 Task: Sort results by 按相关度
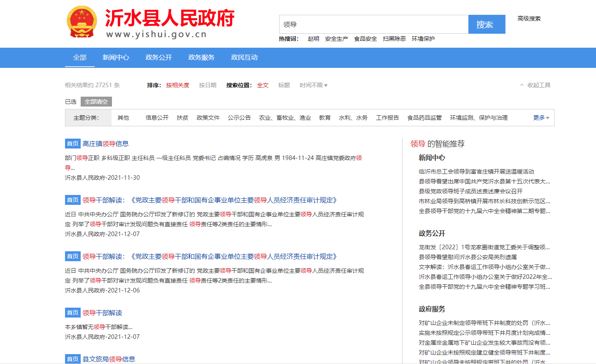pos(177,85)
